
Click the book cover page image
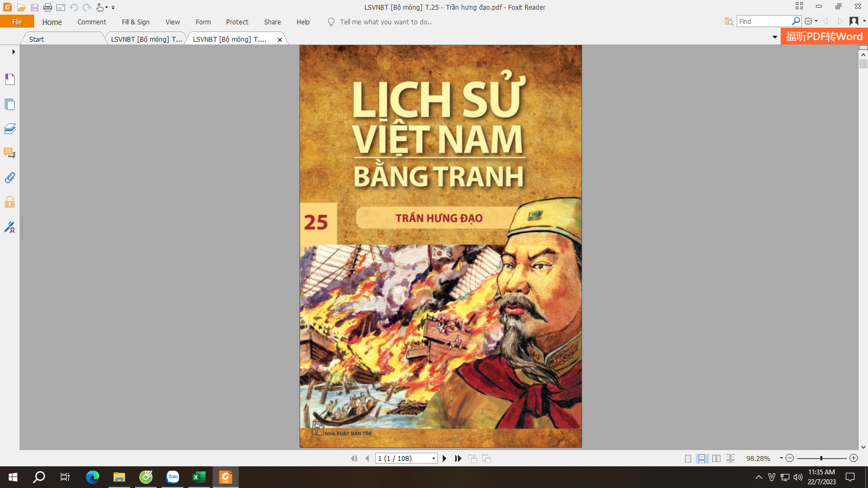coord(441,246)
